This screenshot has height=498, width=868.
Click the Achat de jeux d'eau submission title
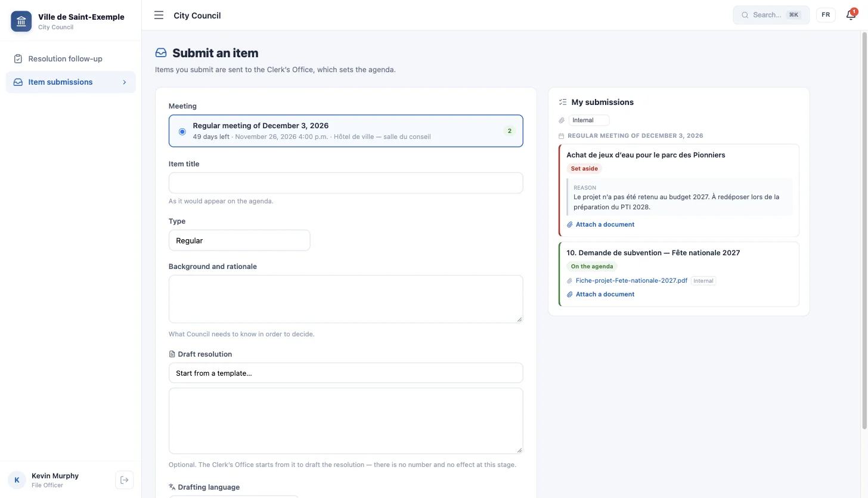646,155
